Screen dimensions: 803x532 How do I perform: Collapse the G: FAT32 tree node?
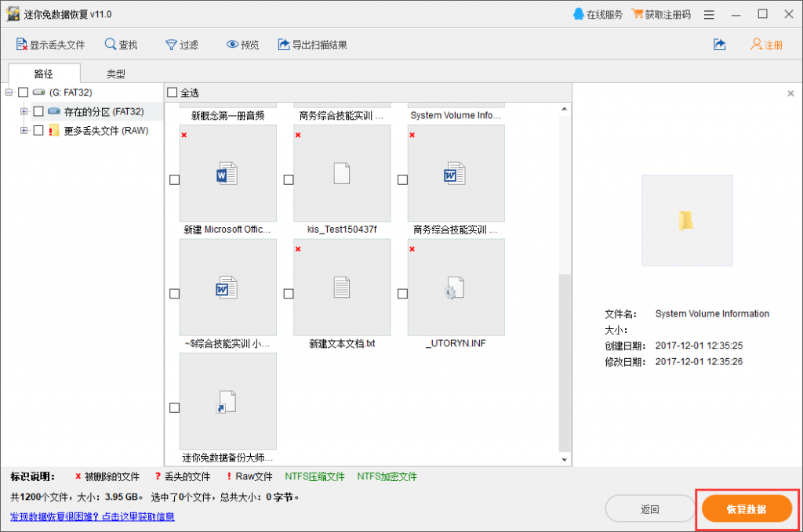pos(9,92)
